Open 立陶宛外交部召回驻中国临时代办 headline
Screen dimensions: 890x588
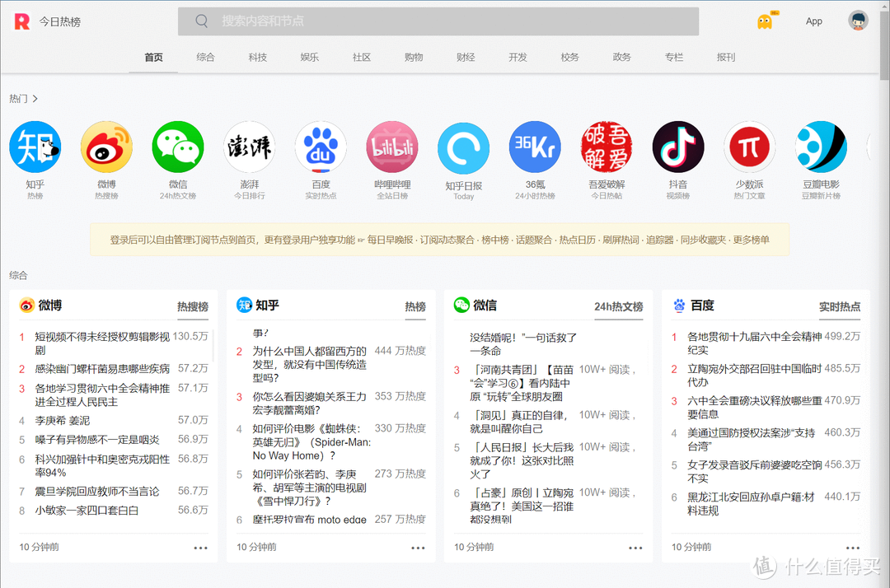[x=754, y=376]
